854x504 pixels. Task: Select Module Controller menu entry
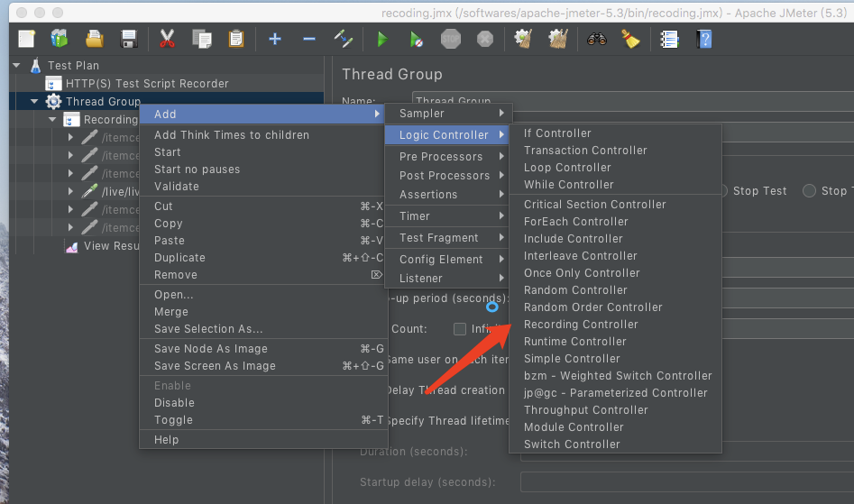(615, 427)
